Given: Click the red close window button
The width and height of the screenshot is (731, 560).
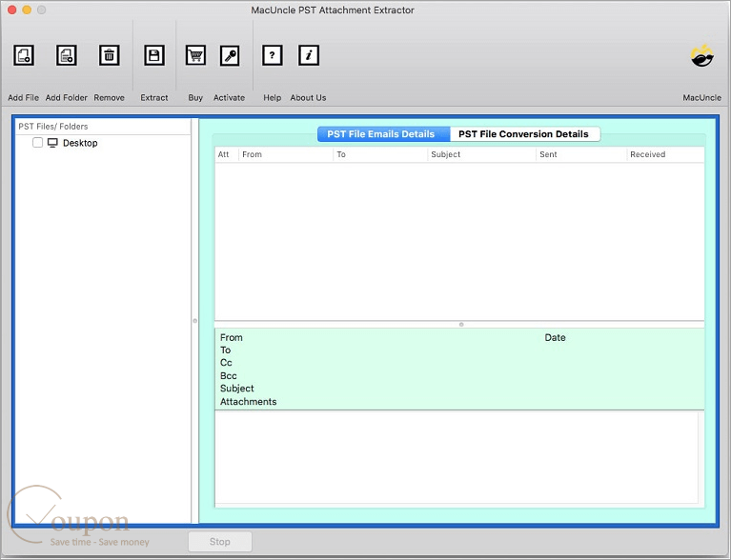Looking at the screenshot, I should (11, 10).
